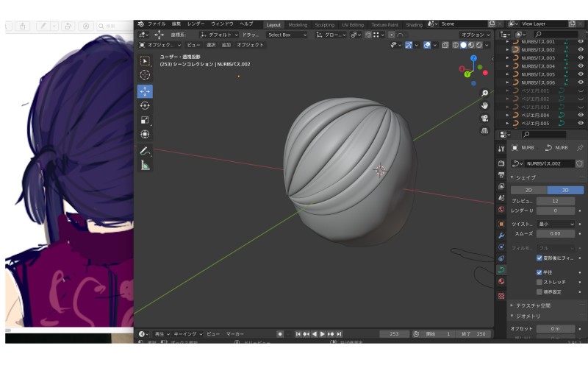Hide NURBSパス.001 using its eye icon
Screen dimensions: 588x368
[581, 41]
